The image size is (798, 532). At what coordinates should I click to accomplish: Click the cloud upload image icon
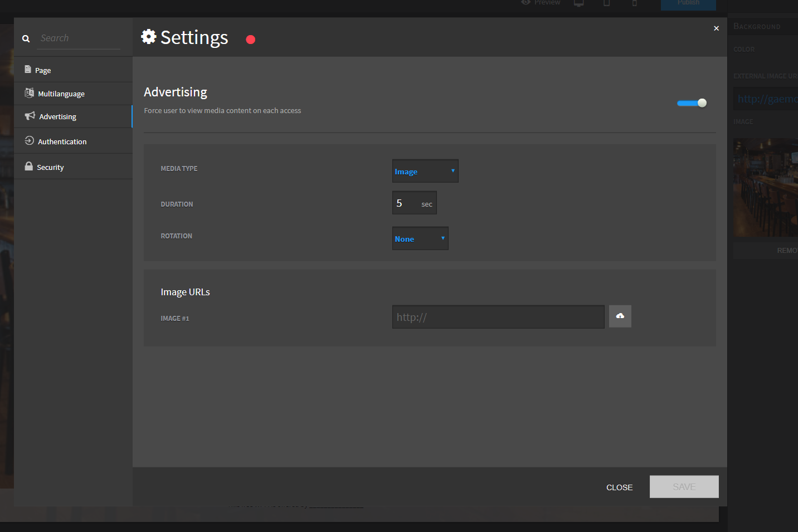pos(620,316)
